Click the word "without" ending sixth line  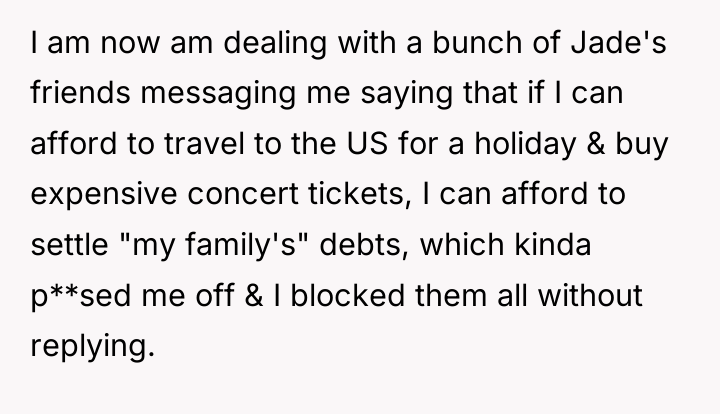point(590,294)
